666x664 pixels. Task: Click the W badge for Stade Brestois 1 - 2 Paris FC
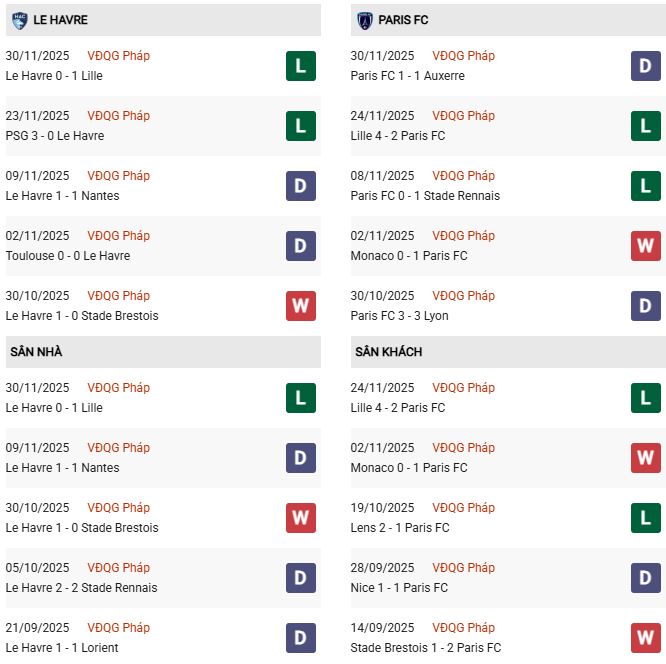(x=646, y=638)
